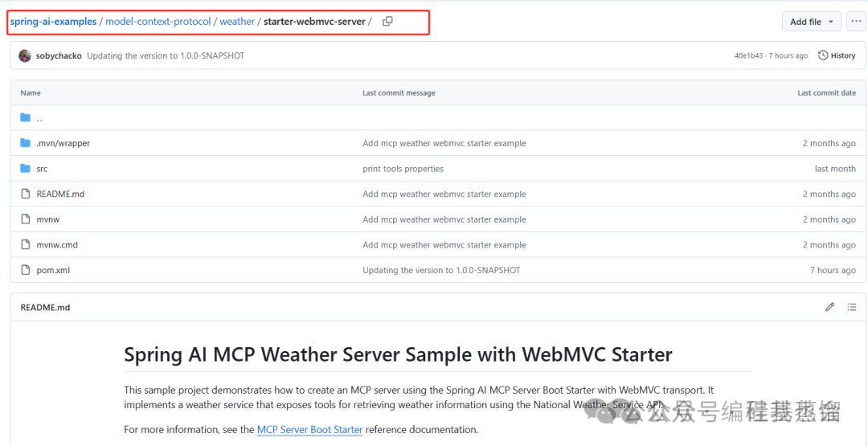
Task: Click the pom.xml file icon
Action: click(x=25, y=271)
